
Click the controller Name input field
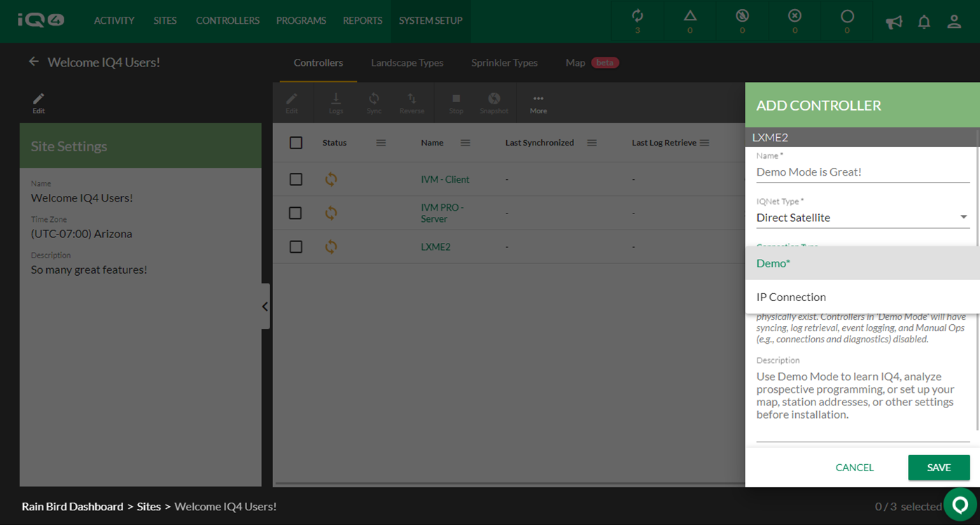click(x=862, y=171)
